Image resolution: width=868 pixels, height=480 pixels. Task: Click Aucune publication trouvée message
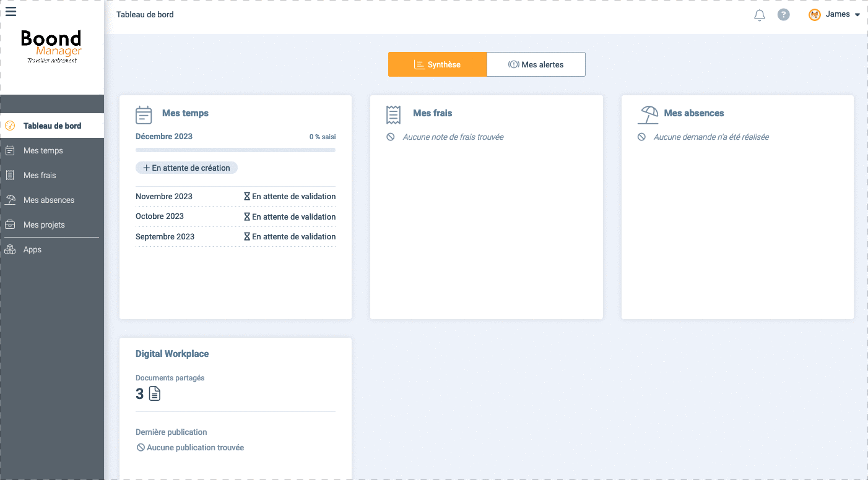pyautogui.click(x=195, y=447)
